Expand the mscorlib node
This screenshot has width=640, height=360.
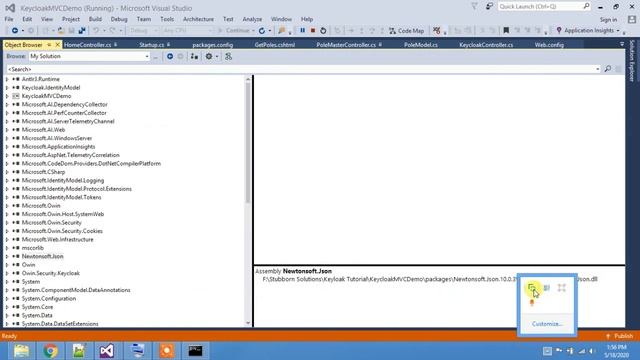[x=7, y=248]
